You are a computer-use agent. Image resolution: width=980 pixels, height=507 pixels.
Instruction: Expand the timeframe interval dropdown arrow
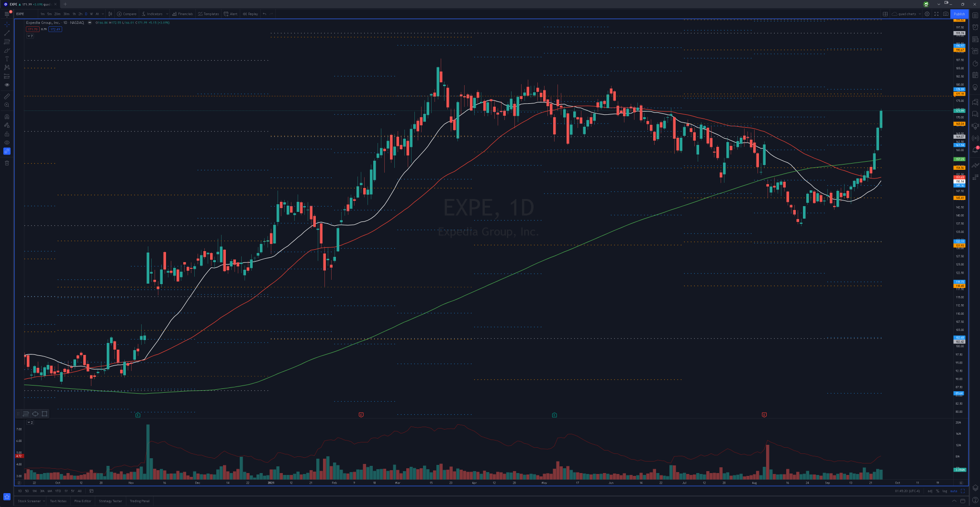[103, 14]
